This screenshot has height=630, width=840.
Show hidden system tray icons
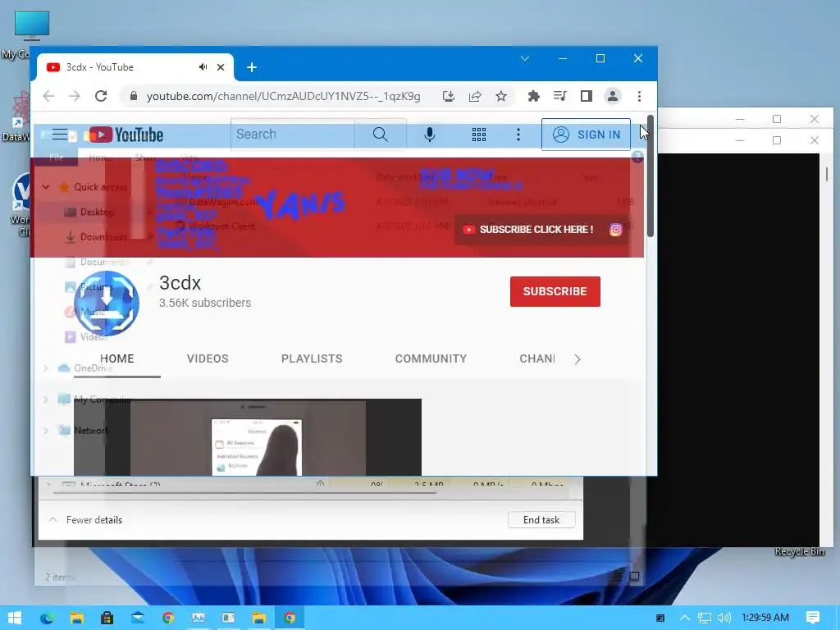point(685,618)
